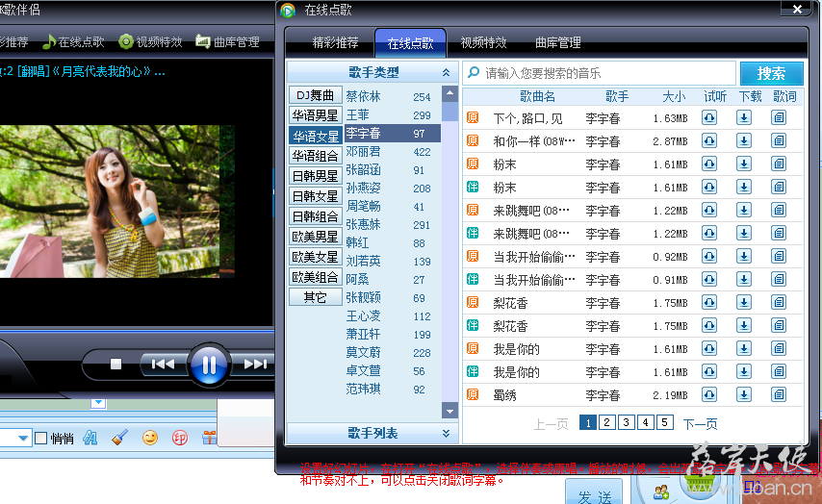Skip to the next track
This screenshot has height=504, width=822.
255,364
